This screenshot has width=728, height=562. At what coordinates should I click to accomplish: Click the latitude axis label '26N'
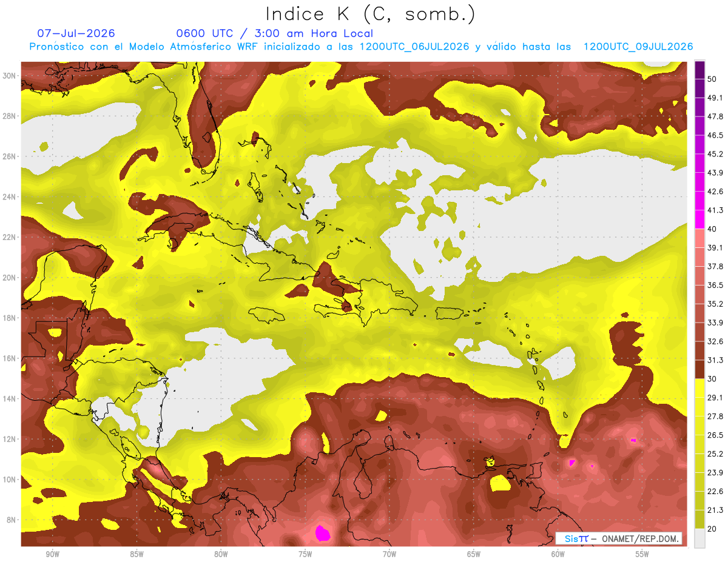point(9,156)
